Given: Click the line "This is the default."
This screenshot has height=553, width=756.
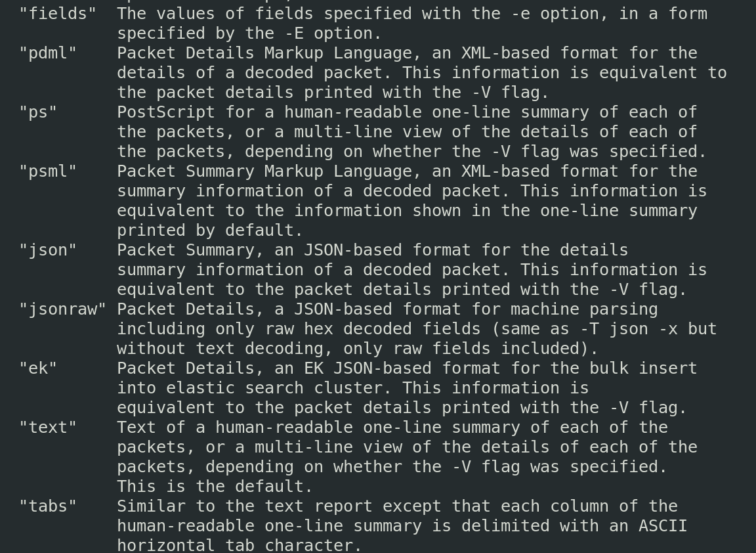Looking at the screenshot, I should point(215,487).
